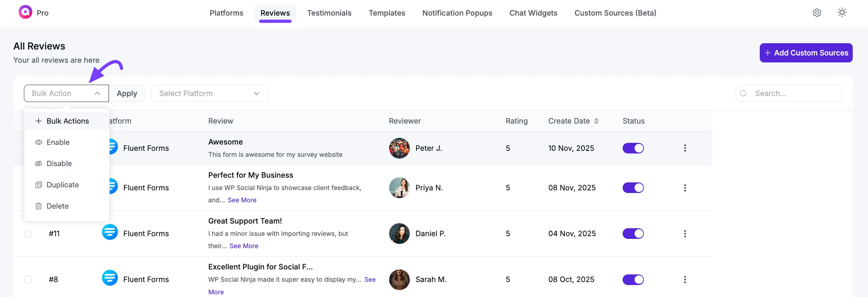The width and height of the screenshot is (868, 297).
Task: Select Bulk Actions option in dropdown
Action: coord(67,121)
